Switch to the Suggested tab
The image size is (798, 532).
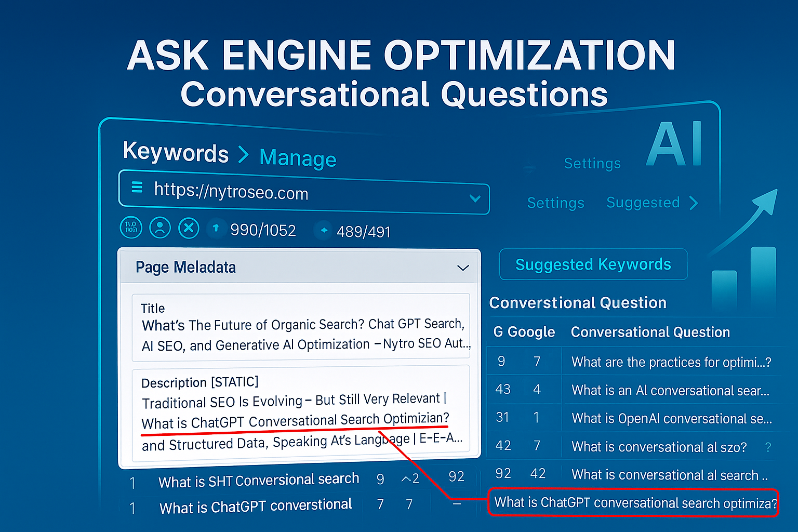[643, 203]
